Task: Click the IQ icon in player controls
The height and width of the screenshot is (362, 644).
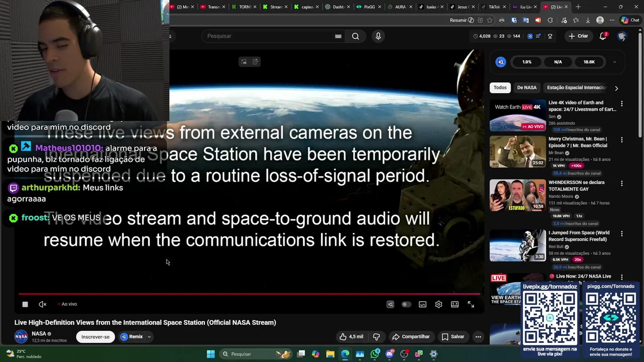Action: [390, 304]
